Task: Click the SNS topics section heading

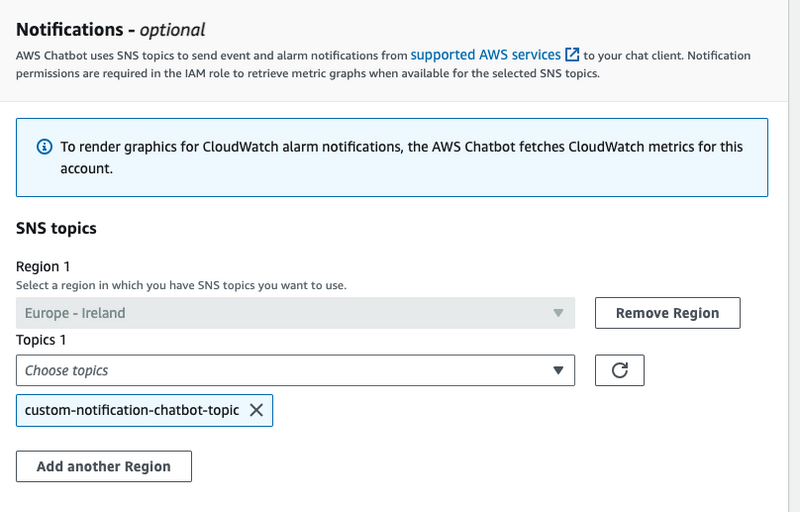Action: click(x=56, y=228)
